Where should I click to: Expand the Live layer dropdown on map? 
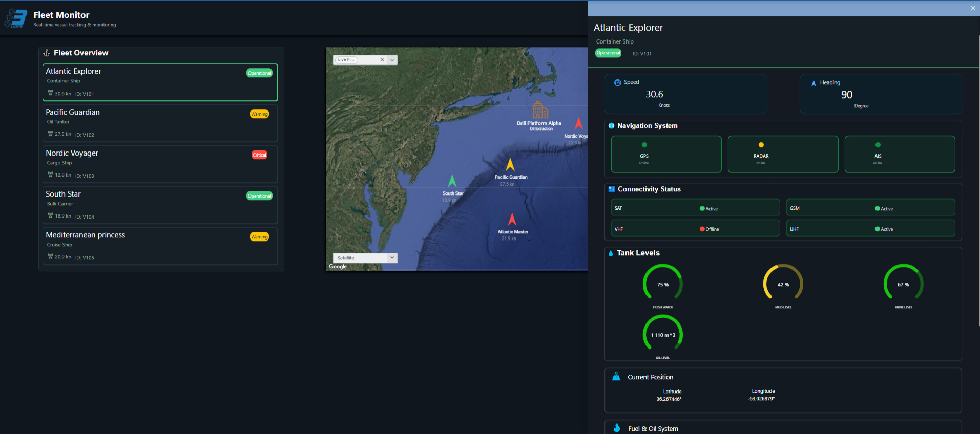pos(392,60)
